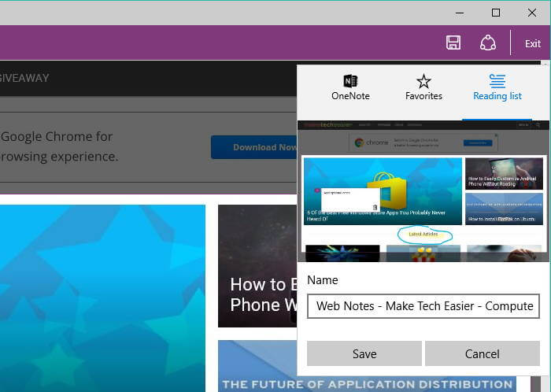Exit web note mode
551x392 pixels.
click(533, 43)
